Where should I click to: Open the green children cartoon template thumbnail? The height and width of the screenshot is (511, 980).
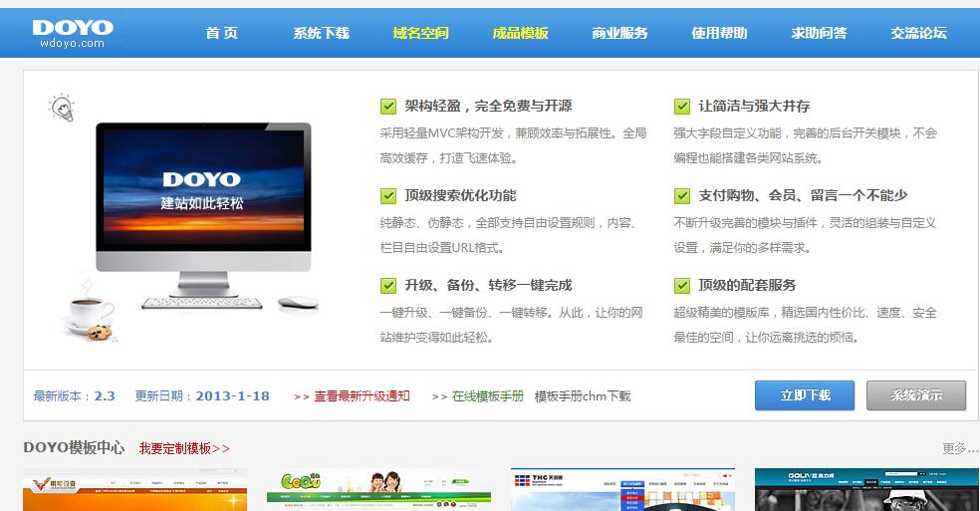coord(378,490)
